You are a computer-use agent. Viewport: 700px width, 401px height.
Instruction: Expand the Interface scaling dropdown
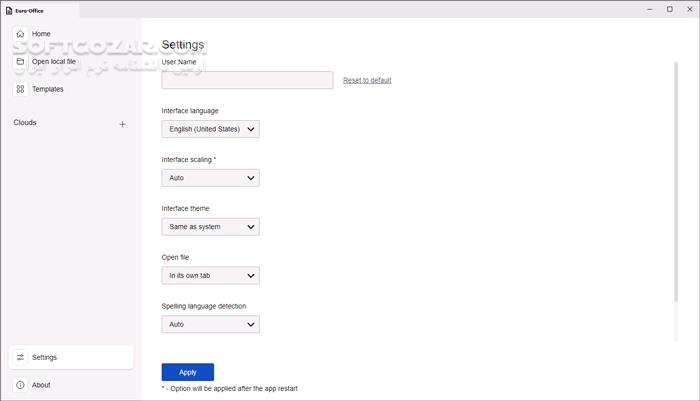coord(210,178)
